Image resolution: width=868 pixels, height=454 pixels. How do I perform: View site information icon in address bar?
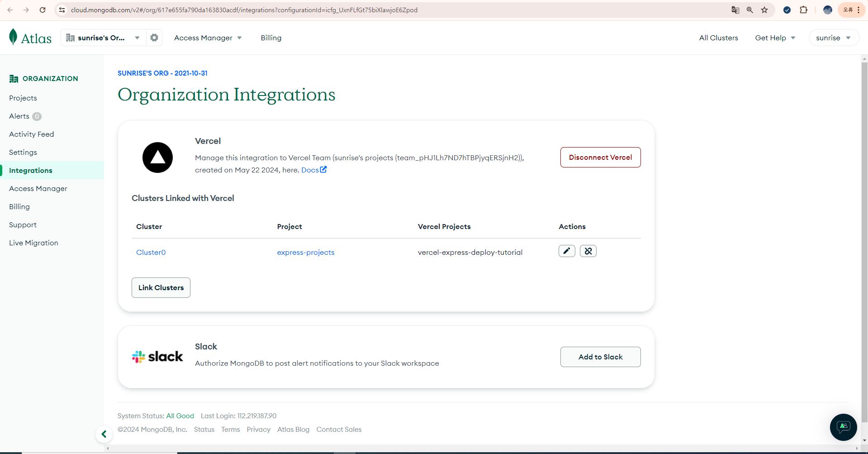62,10
